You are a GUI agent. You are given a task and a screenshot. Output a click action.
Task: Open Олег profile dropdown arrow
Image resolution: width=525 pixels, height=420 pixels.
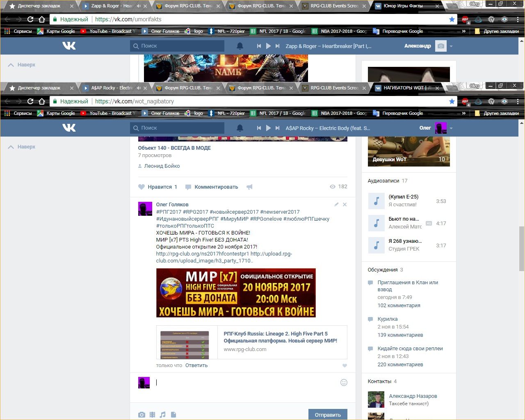(x=451, y=128)
